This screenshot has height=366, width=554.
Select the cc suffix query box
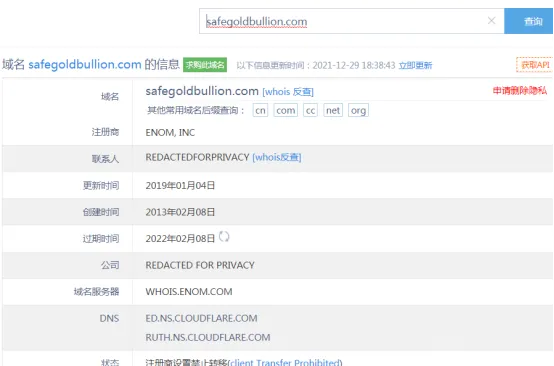click(310, 110)
